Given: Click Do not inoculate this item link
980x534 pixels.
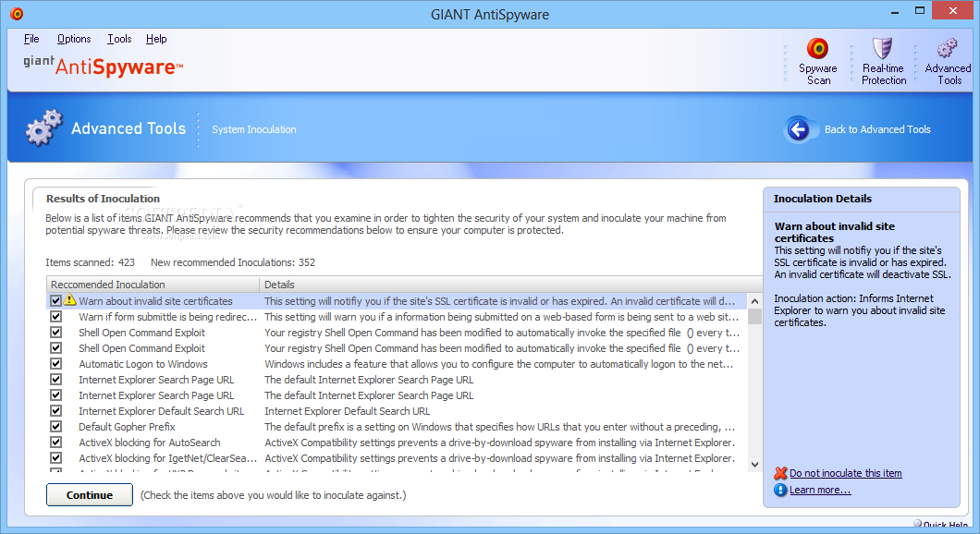Looking at the screenshot, I should [x=846, y=473].
